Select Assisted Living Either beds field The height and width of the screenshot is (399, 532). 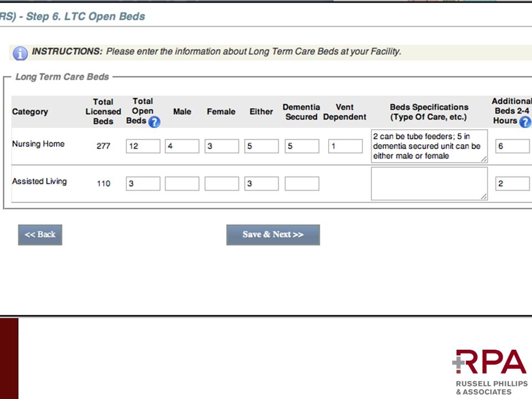click(262, 183)
